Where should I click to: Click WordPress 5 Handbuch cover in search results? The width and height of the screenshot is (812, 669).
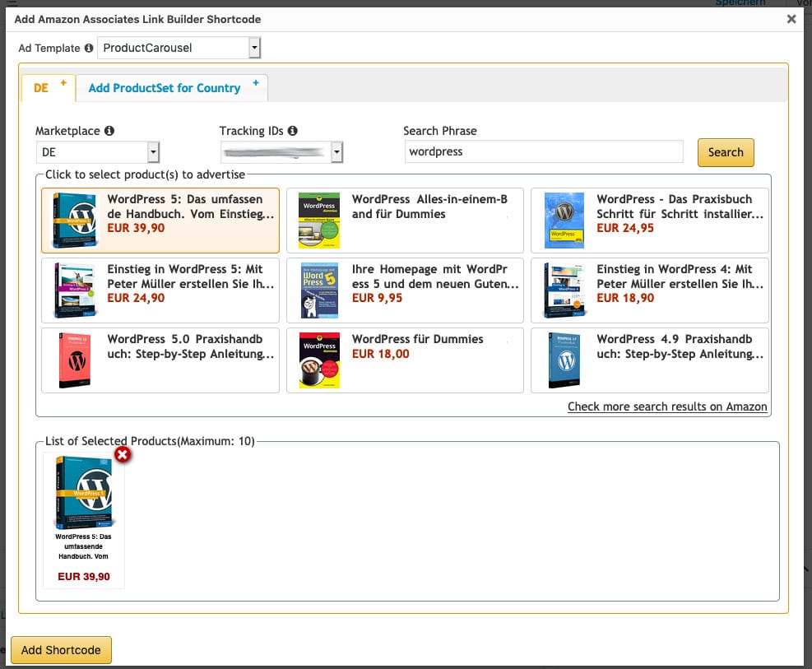coord(75,221)
